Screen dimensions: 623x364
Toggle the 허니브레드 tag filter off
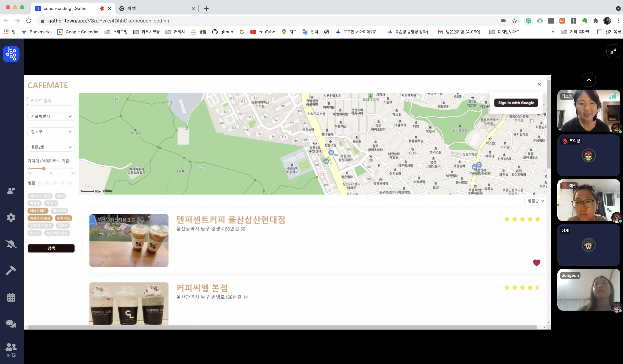point(38,211)
